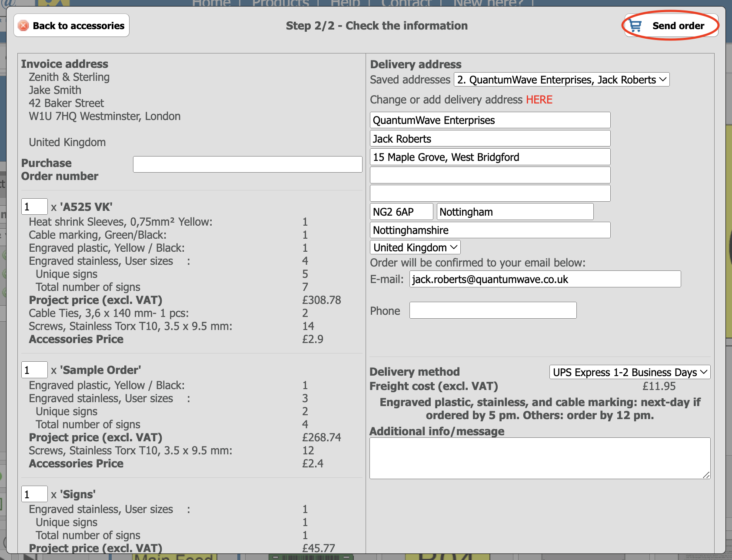The height and width of the screenshot is (560, 732).
Task: Open the United Kingdom country dropdown
Action: pyautogui.click(x=415, y=247)
